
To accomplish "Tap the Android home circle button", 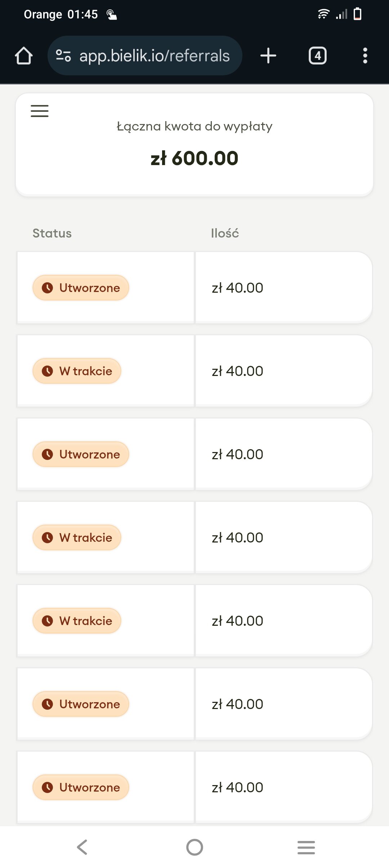I will point(194,847).
